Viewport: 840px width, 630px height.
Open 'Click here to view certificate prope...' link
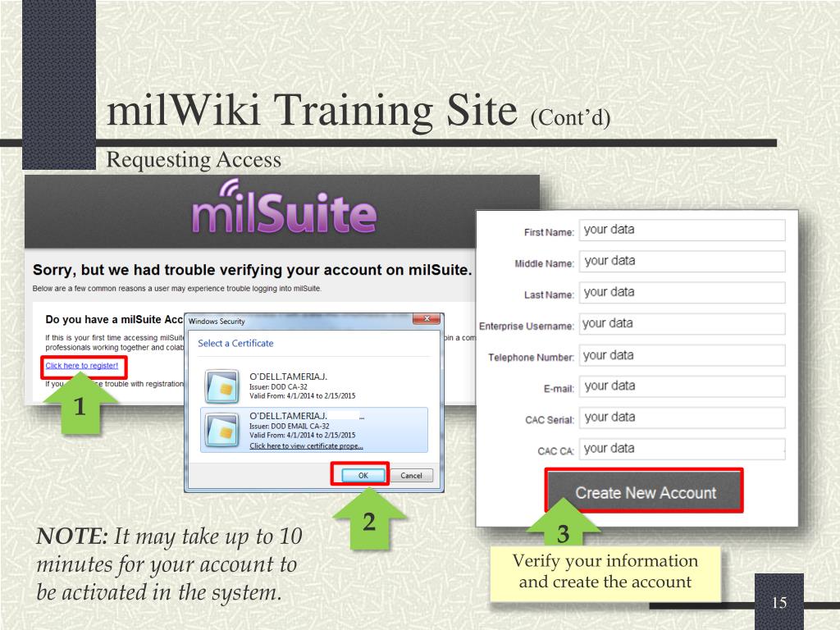click(306, 445)
